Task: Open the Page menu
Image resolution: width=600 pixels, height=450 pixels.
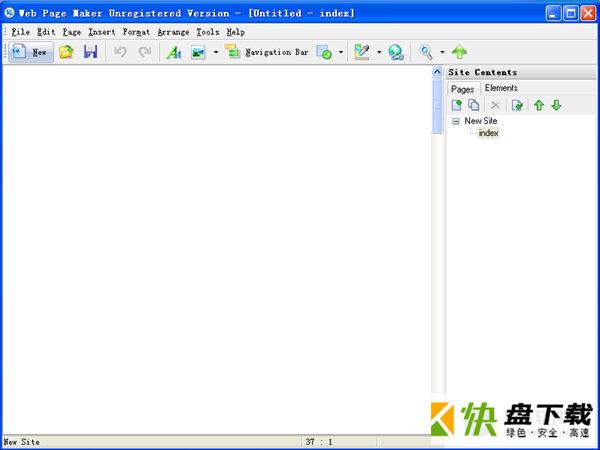Action: pyautogui.click(x=72, y=32)
